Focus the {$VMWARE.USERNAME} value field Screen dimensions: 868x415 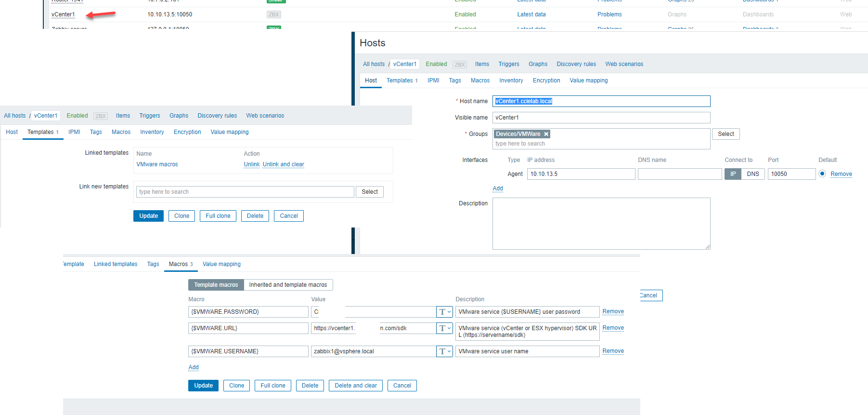tap(374, 351)
